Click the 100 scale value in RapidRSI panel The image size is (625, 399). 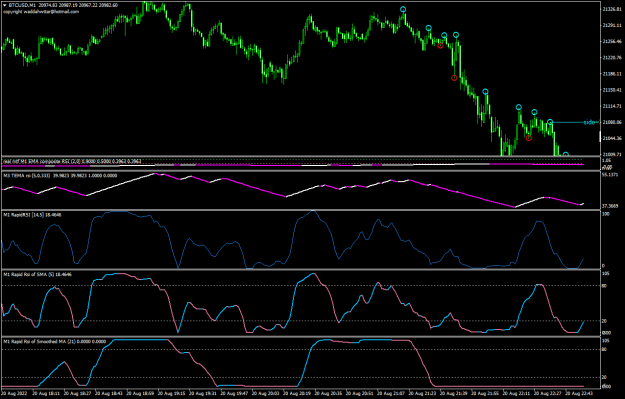coord(606,214)
